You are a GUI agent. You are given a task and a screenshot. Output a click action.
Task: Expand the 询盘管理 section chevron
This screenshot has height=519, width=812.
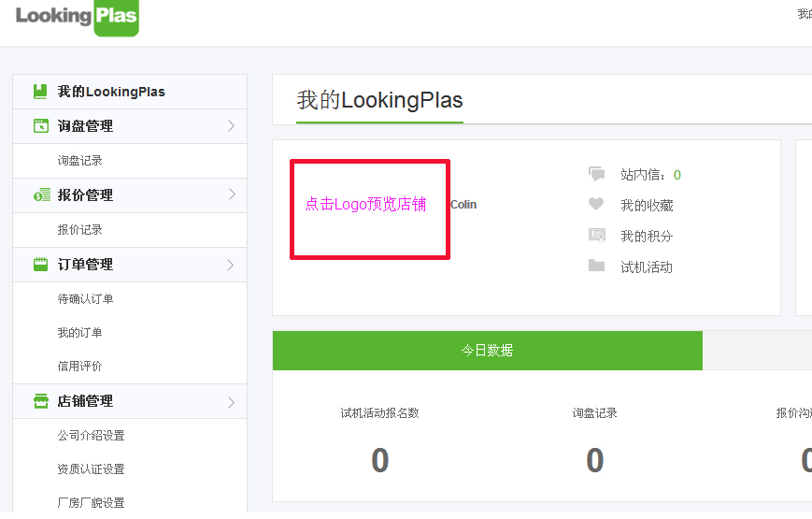pyautogui.click(x=231, y=126)
